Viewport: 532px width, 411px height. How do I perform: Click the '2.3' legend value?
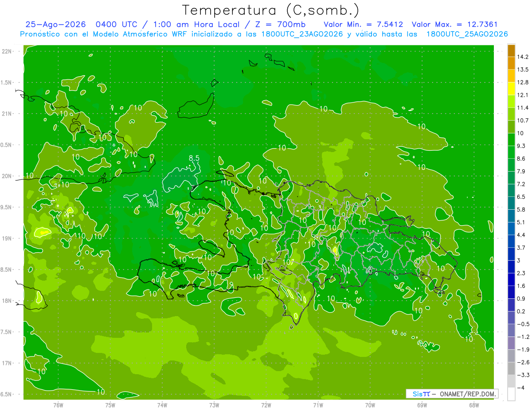(x=521, y=273)
